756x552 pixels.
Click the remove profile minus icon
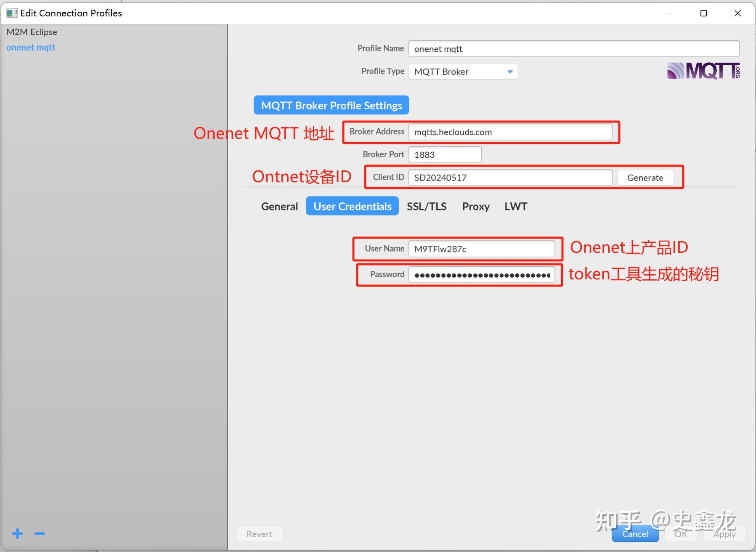(x=39, y=533)
